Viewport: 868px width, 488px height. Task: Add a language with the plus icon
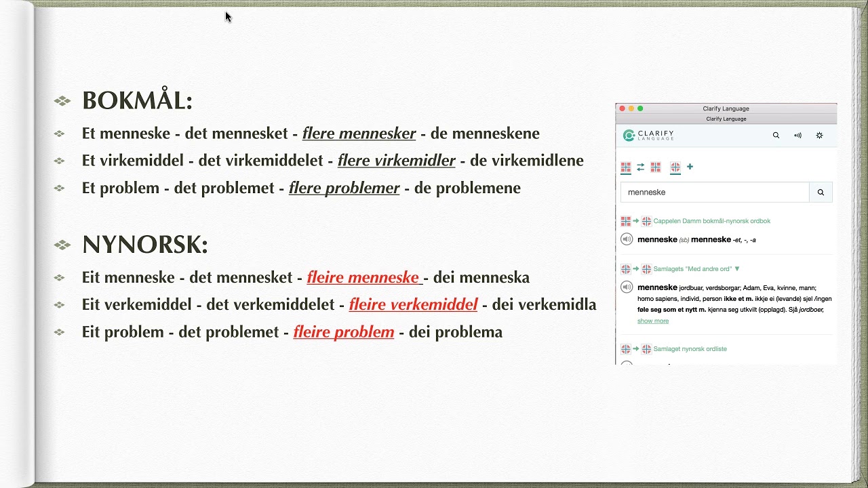coord(690,167)
